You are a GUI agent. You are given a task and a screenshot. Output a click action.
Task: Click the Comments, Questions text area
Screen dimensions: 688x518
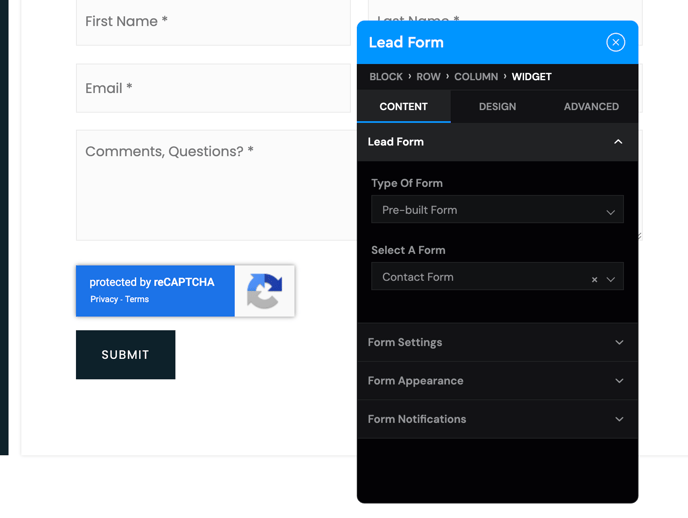click(x=217, y=185)
